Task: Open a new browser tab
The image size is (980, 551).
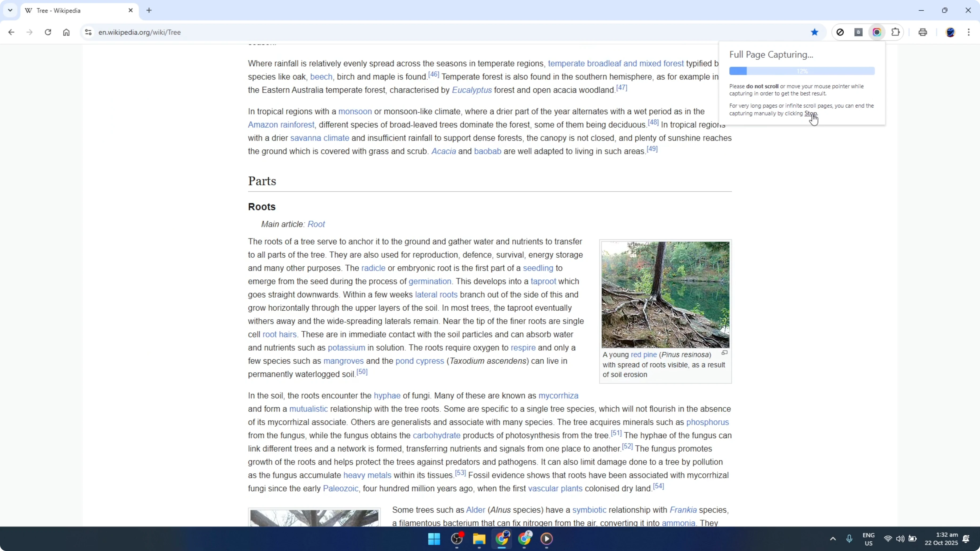Action: (x=149, y=10)
